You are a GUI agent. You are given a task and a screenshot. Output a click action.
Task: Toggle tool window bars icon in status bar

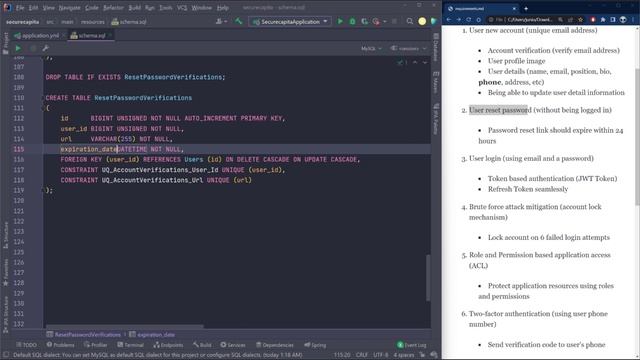[x=6, y=355]
